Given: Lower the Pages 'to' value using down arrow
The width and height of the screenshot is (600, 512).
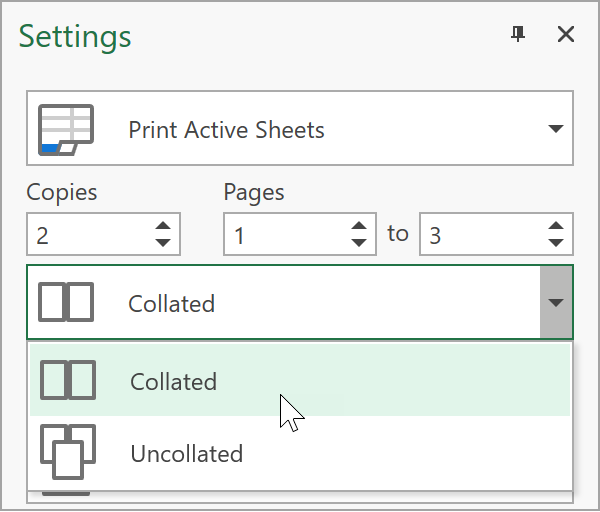Looking at the screenshot, I should [556, 243].
